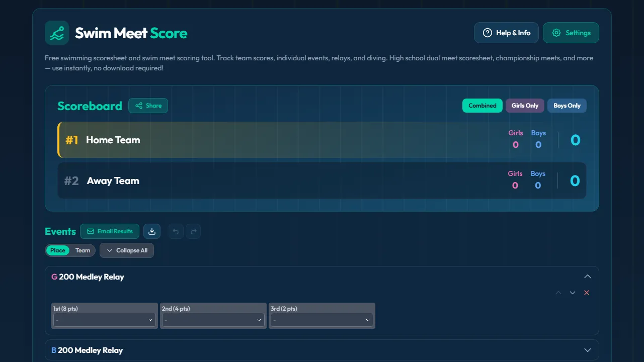Select the Place sorting tab
Viewport: 644px width, 362px height.
click(57, 250)
